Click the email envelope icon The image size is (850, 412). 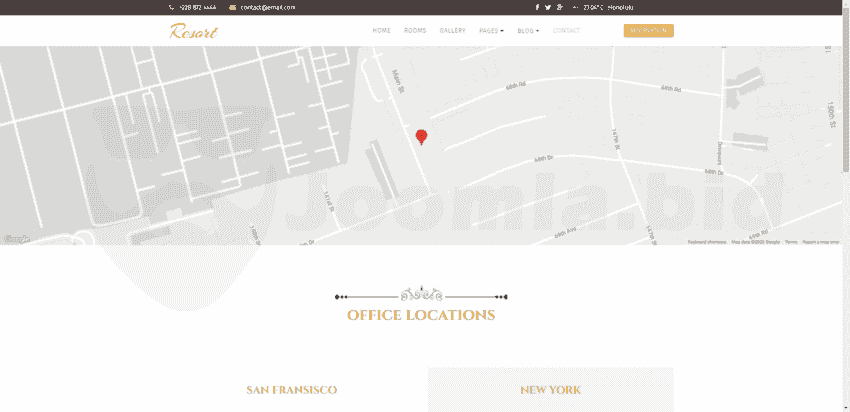(x=233, y=7)
